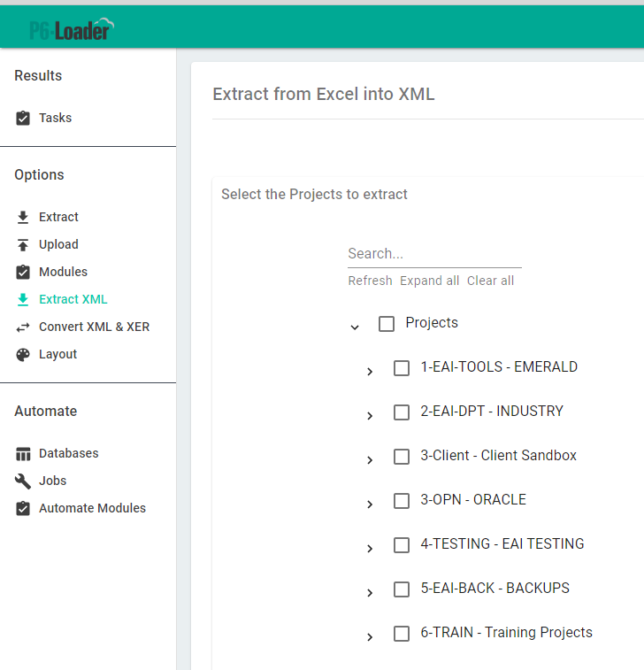Click the Expand all link

(x=429, y=281)
